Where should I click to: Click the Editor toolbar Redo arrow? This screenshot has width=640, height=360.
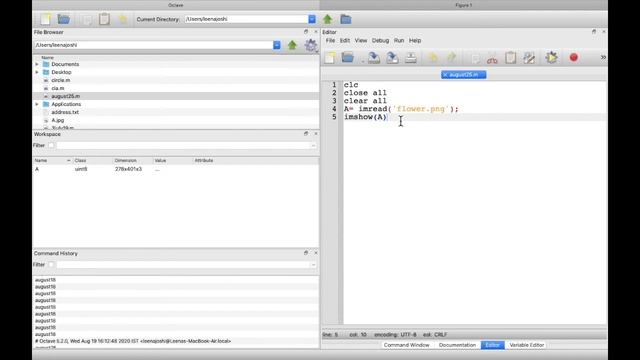[x=451, y=58]
